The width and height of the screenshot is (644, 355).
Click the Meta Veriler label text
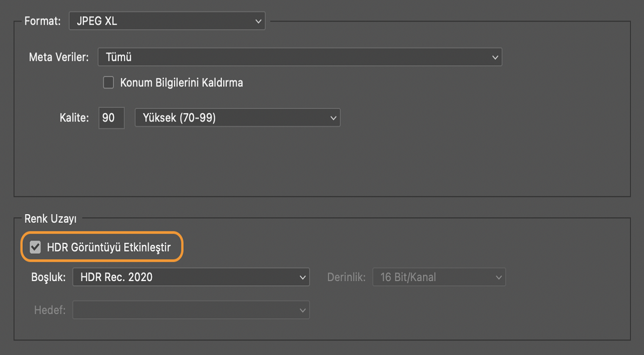(58, 57)
